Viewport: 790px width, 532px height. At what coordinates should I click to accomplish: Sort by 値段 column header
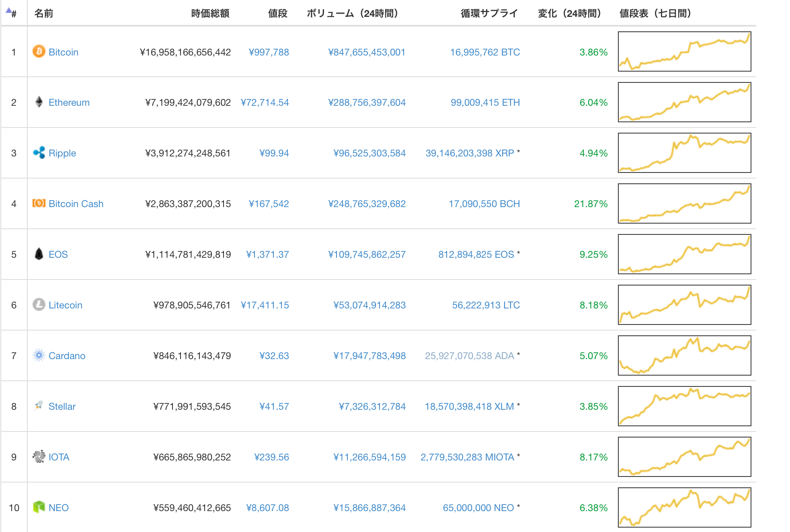point(278,14)
